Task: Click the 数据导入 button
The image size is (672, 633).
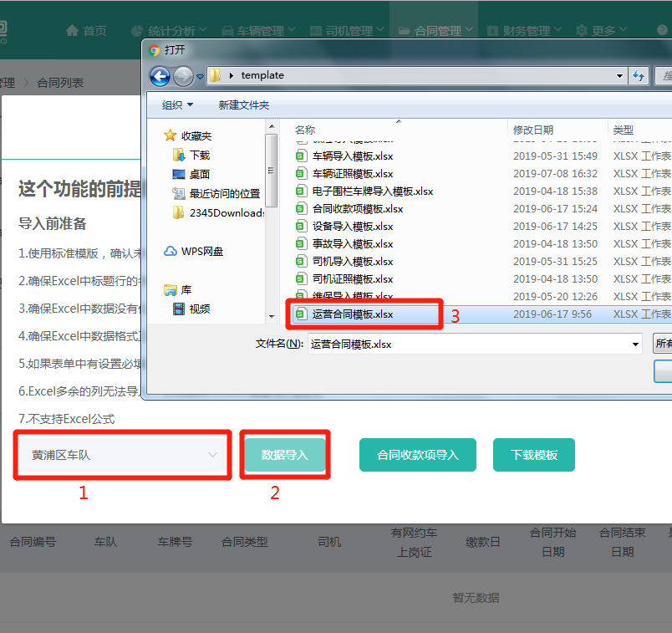Action: (x=285, y=455)
